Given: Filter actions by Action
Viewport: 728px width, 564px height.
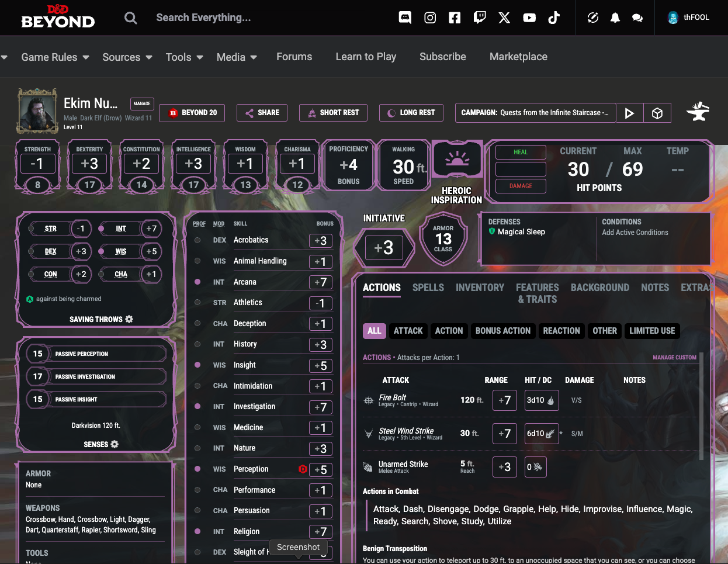Looking at the screenshot, I should [449, 331].
